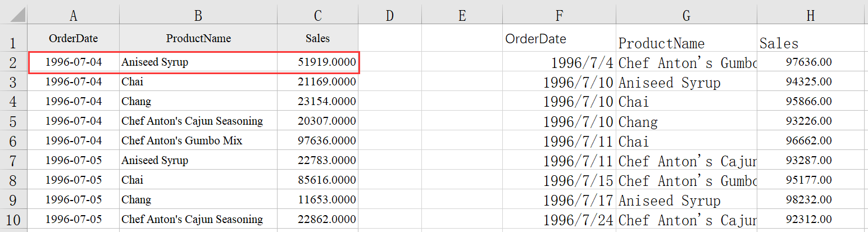Image resolution: width=868 pixels, height=232 pixels.
Task: Select the cell containing 21169.0000
Action: pyautogui.click(x=318, y=81)
